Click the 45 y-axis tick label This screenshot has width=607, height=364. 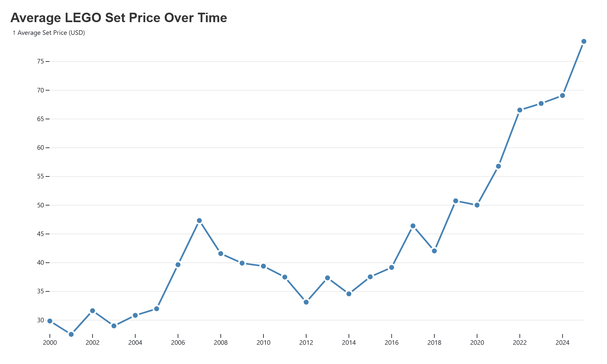(x=40, y=234)
